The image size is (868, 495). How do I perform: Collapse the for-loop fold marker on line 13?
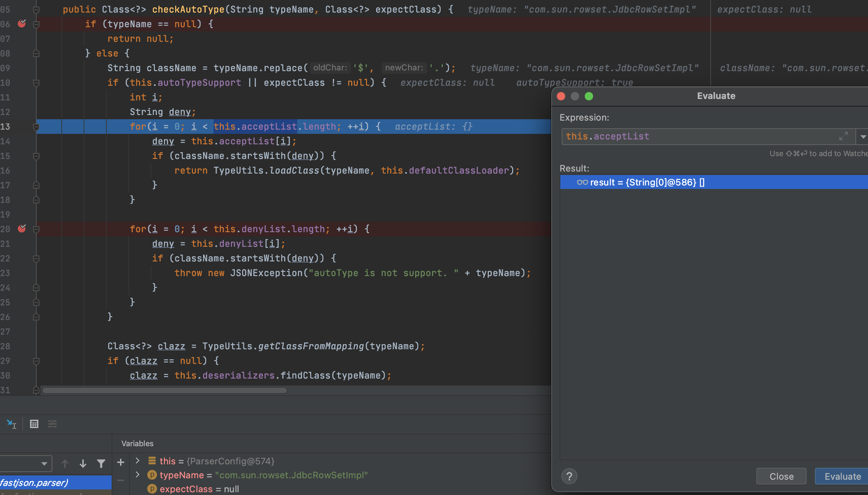[36, 127]
